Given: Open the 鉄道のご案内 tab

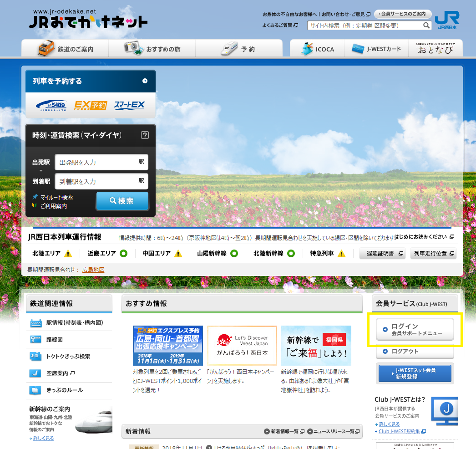Looking at the screenshot, I should [65, 49].
